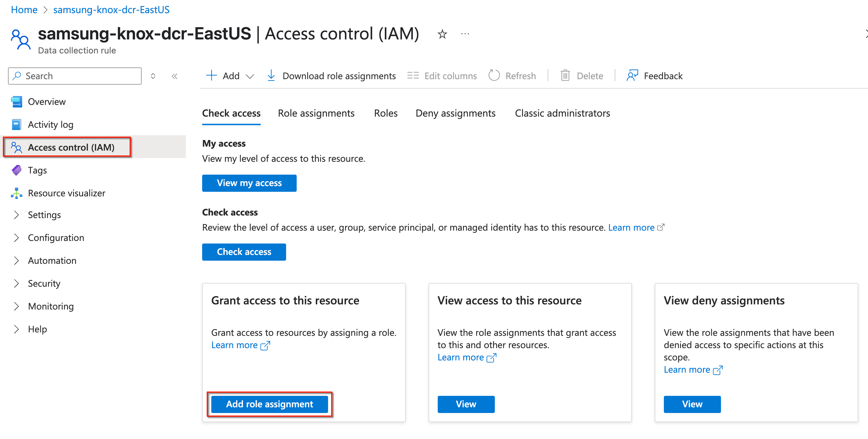Expand the Monitoring section
Viewport: 868px width, 439px height.
51,306
